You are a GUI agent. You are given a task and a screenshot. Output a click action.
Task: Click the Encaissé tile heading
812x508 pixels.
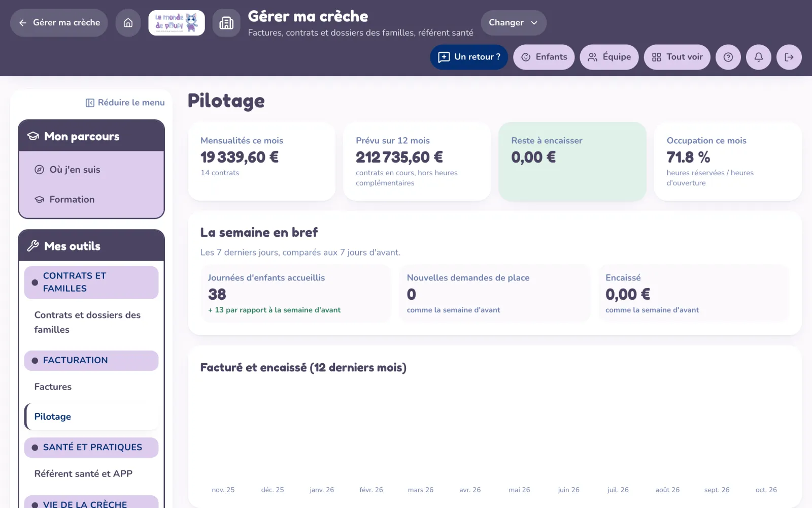(623, 278)
